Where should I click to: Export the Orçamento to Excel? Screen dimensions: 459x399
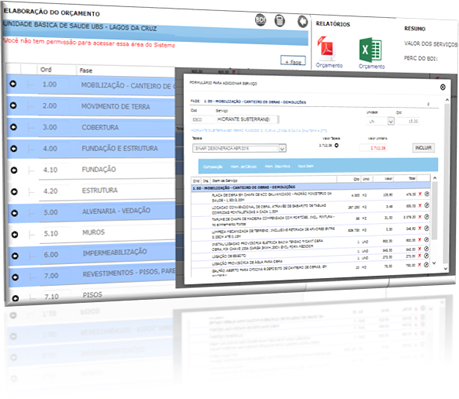pyautogui.click(x=370, y=50)
